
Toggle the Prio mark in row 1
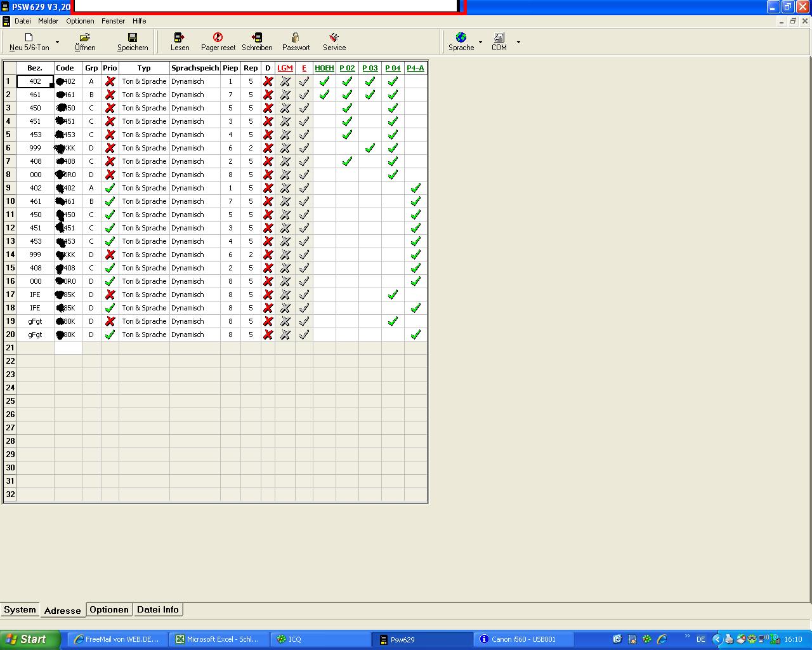[110, 81]
